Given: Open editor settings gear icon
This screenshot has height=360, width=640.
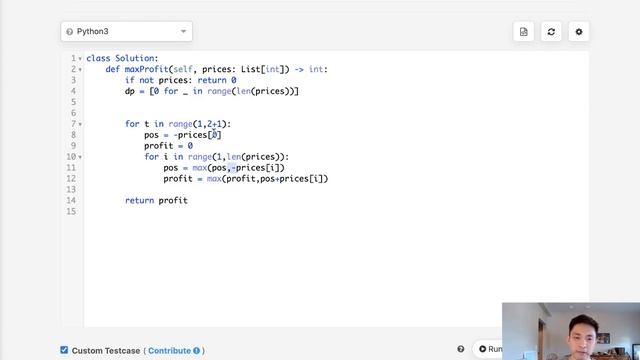Looking at the screenshot, I should click(579, 31).
